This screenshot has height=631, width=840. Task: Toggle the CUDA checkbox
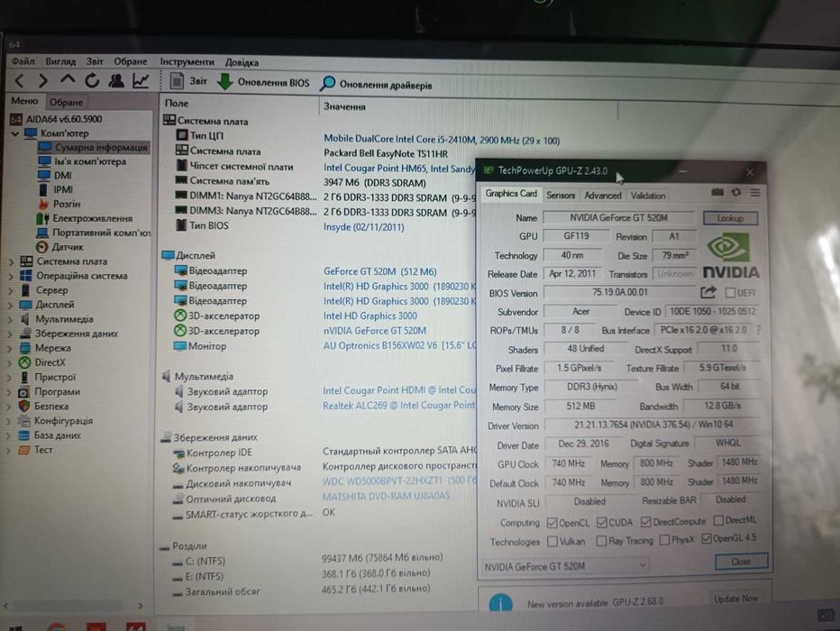point(601,522)
